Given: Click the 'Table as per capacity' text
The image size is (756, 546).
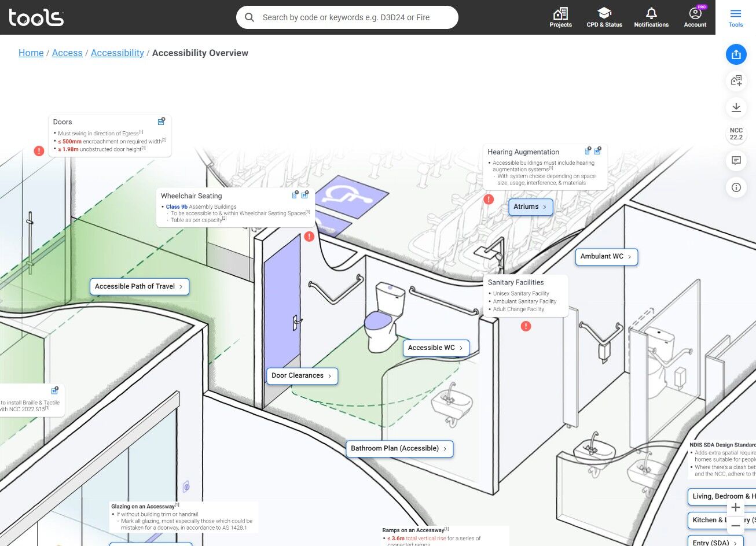Looking at the screenshot, I should (197, 220).
